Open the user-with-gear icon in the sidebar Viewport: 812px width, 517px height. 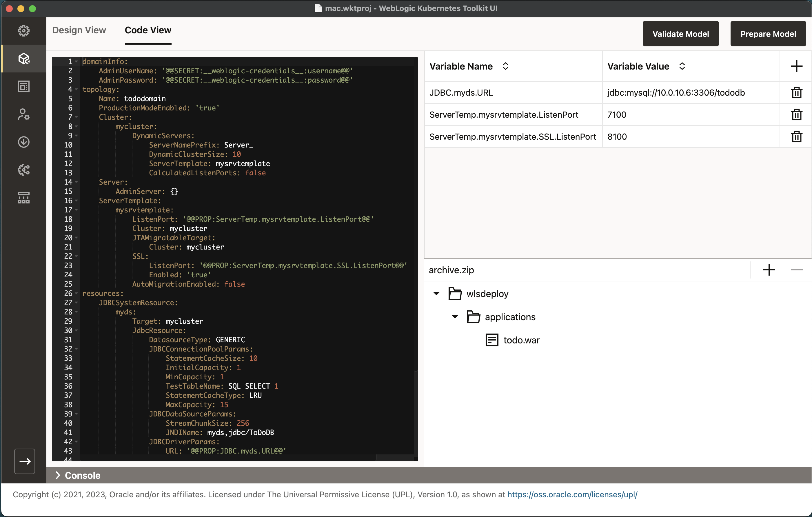pyautogui.click(x=23, y=114)
